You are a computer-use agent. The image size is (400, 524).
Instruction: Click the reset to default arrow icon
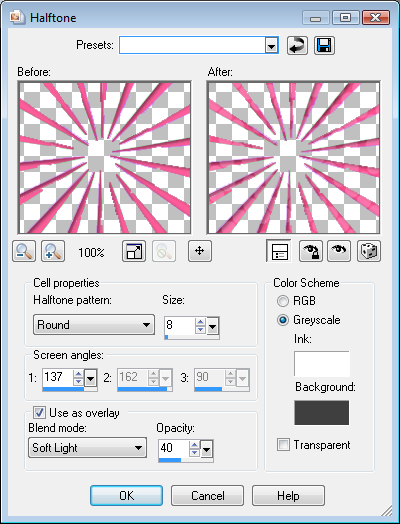297,45
